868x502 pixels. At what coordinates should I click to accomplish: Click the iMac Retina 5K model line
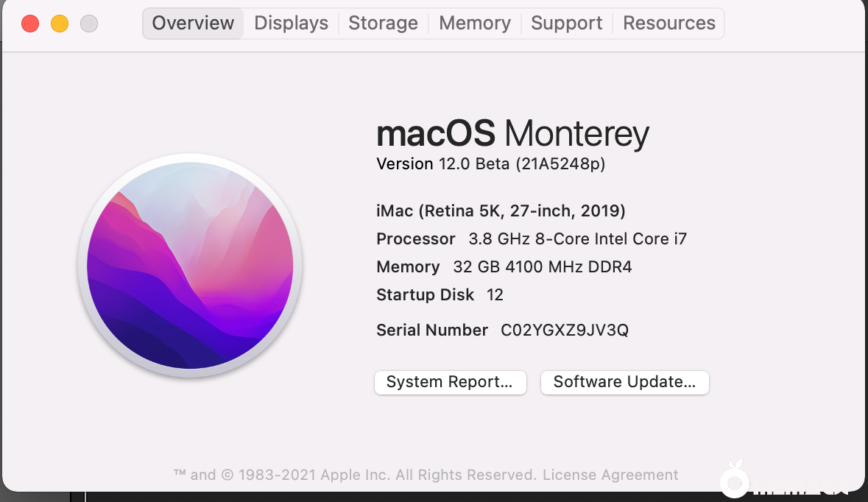click(501, 211)
